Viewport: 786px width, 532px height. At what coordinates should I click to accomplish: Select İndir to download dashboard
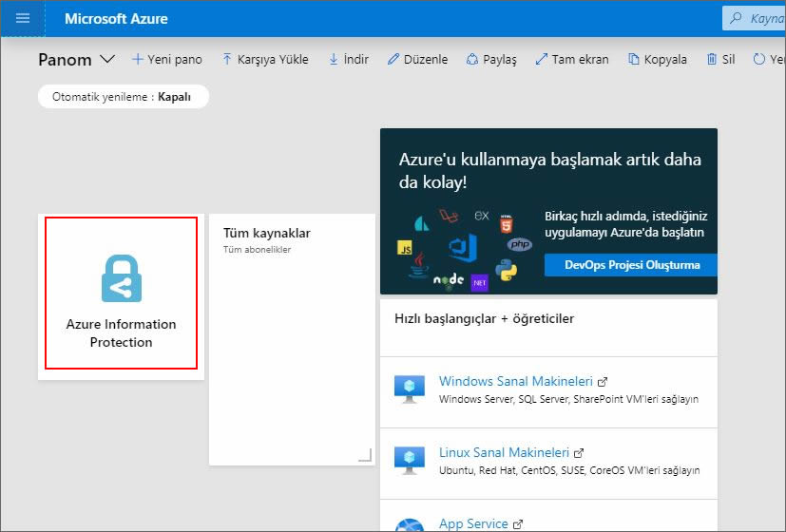click(349, 59)
